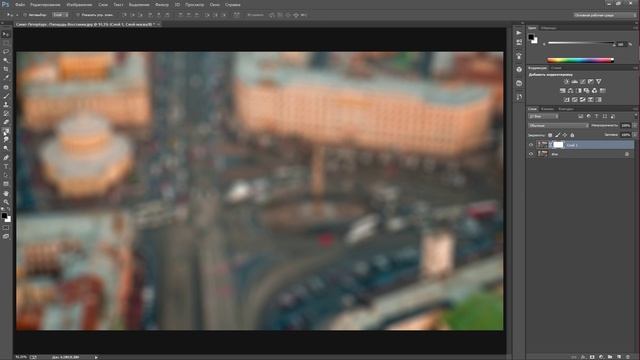Hide the Фон layer
The image size is (640, 360).
[531, 154]
